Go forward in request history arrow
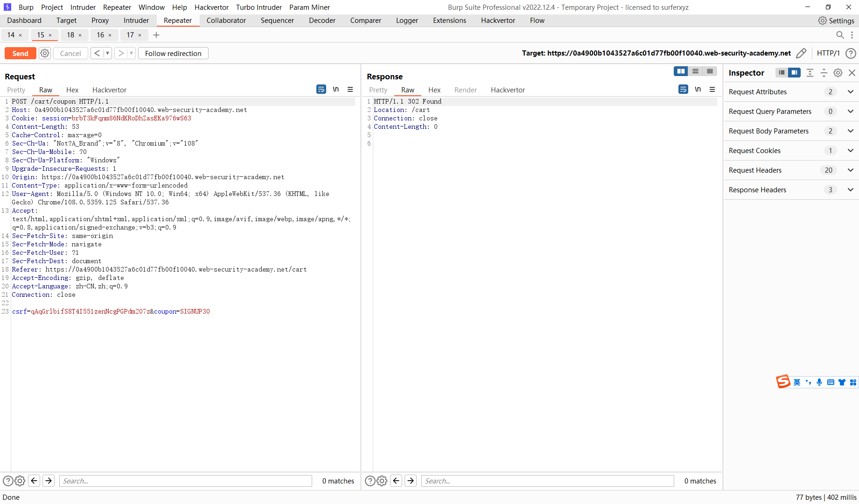Screen dimensions: 859x504 pyautogui.click(x=121, y=53)
